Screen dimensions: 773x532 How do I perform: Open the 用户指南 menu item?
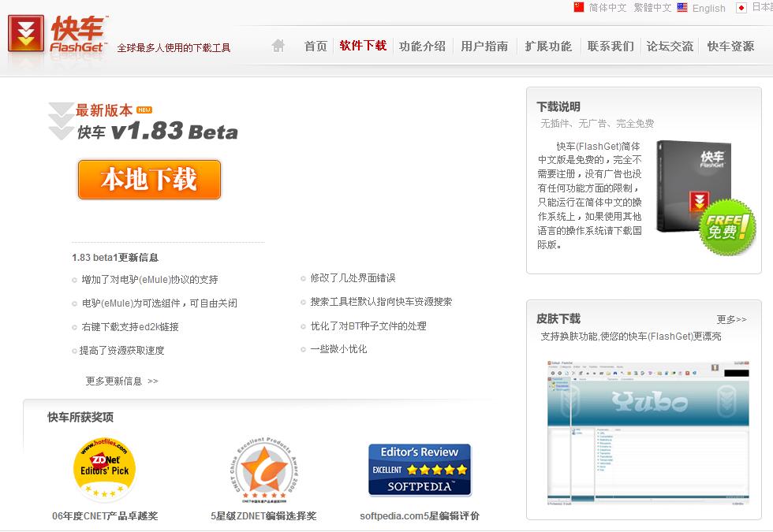(484, 47)
